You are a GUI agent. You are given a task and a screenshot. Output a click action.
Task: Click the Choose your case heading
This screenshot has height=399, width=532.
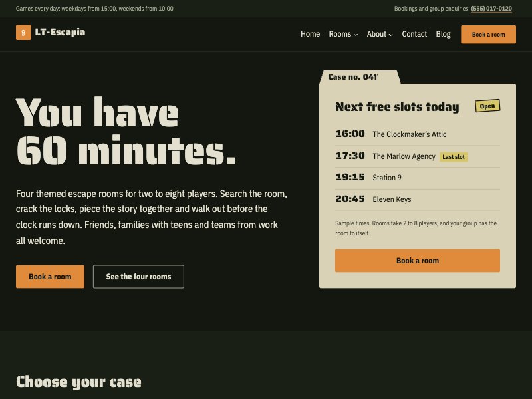coord(78,382)
